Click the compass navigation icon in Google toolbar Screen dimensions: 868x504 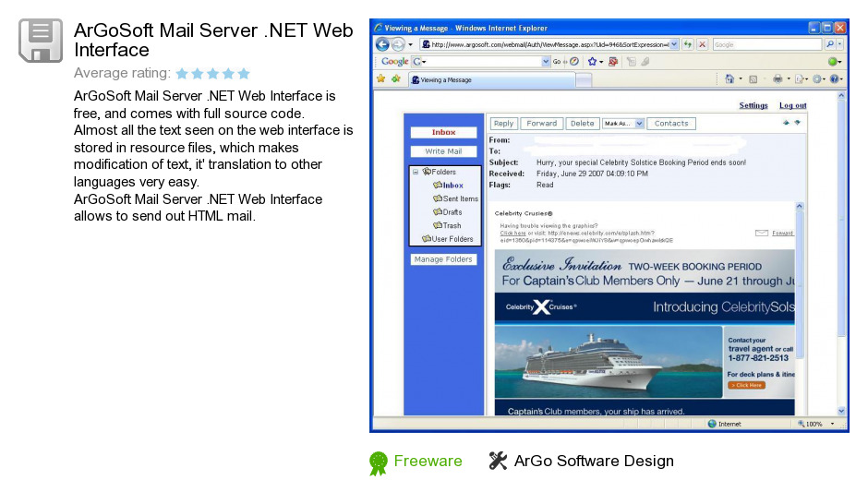point(574,62)
